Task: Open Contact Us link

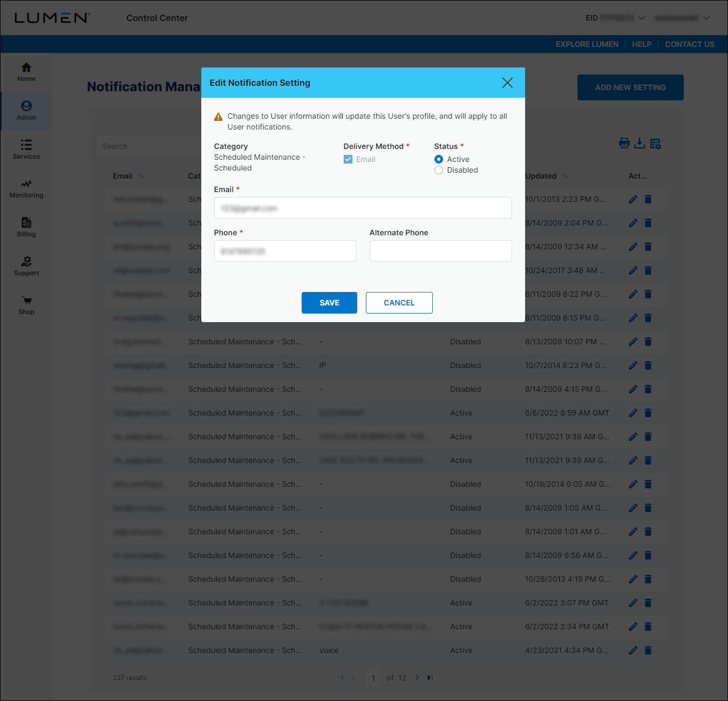Action: click(690, 44)
